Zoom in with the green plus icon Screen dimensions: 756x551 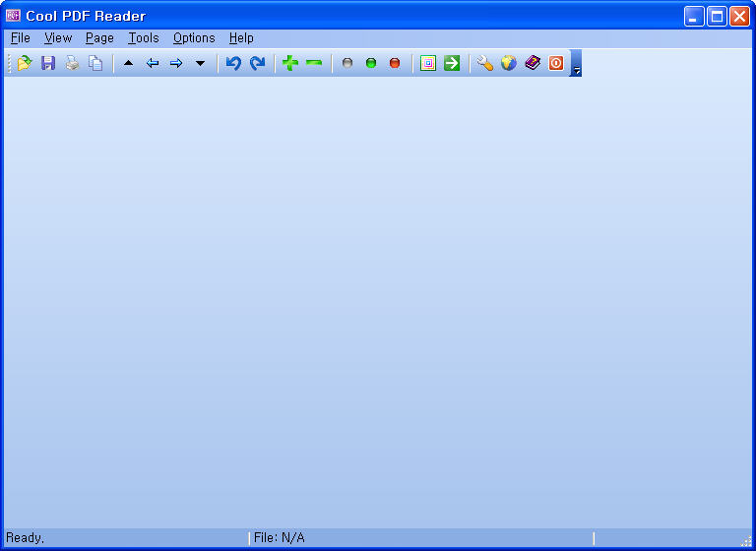[289, 63]
